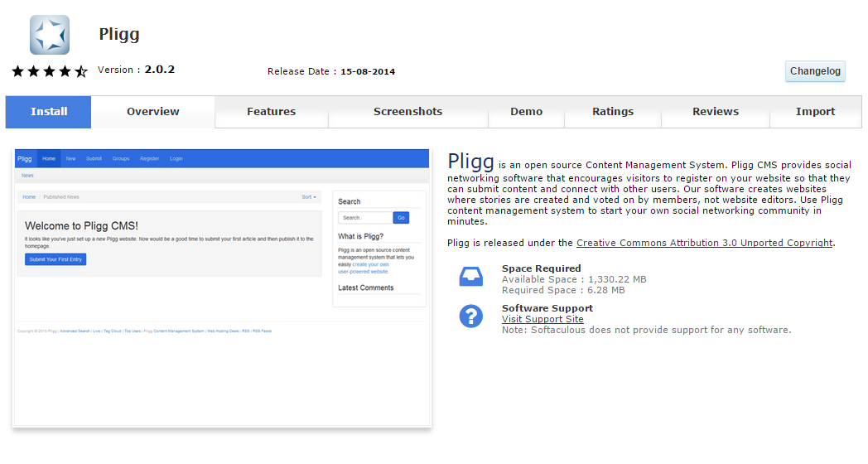
Task: Click the first star in the rating
Action: click(x=18, y=71)
